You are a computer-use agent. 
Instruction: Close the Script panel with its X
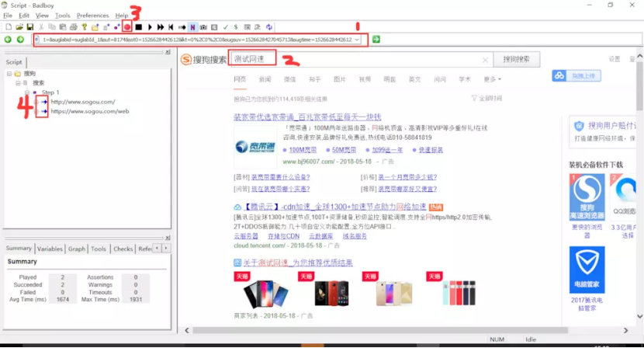168,52
